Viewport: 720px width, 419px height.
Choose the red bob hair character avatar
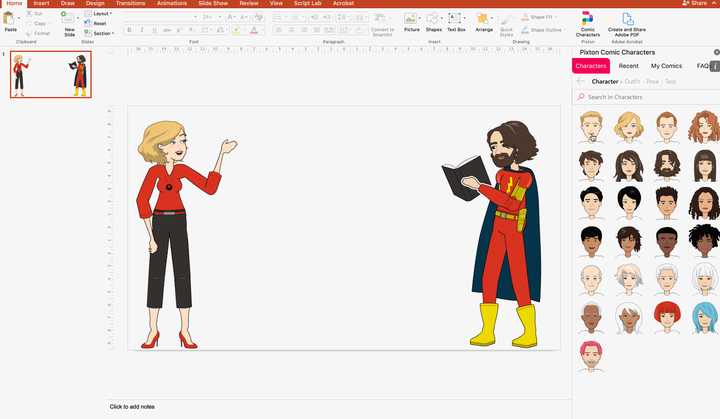point(666,317)
